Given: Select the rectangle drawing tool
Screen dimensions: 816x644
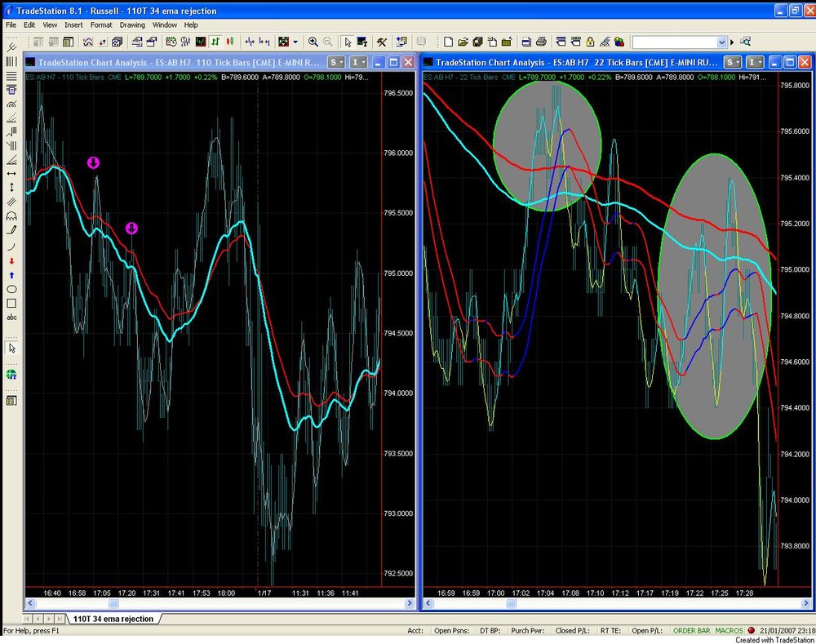Looking at the screenshot, I should click(x=11, y=303).
